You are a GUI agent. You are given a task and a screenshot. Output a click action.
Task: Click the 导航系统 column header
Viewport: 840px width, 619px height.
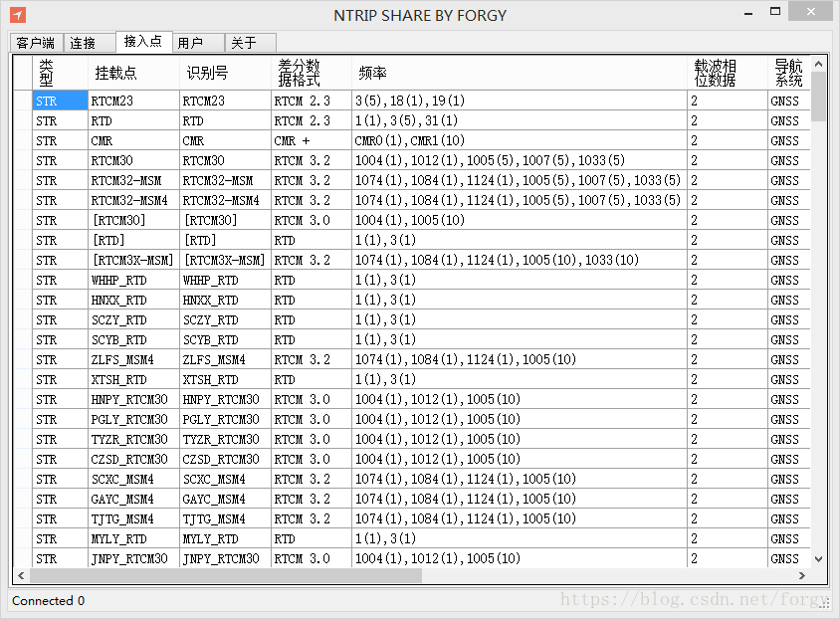788,73
